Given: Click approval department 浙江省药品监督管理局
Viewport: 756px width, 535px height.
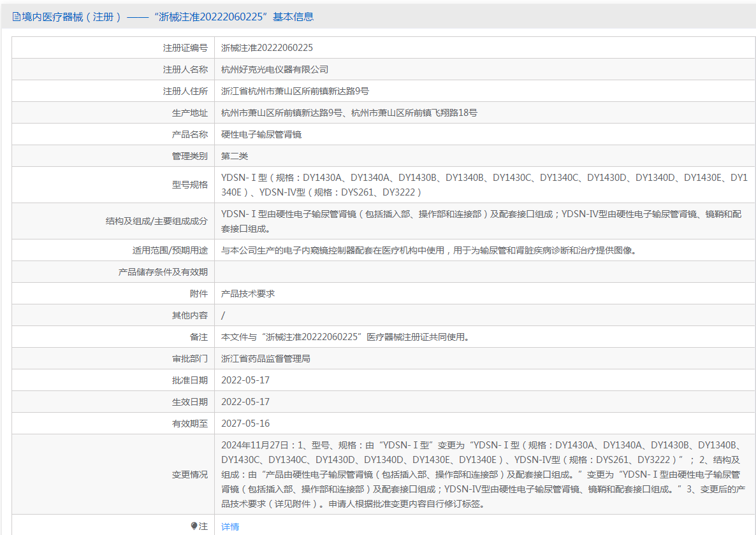Looking at the screenshot, I should coord(266,359).
